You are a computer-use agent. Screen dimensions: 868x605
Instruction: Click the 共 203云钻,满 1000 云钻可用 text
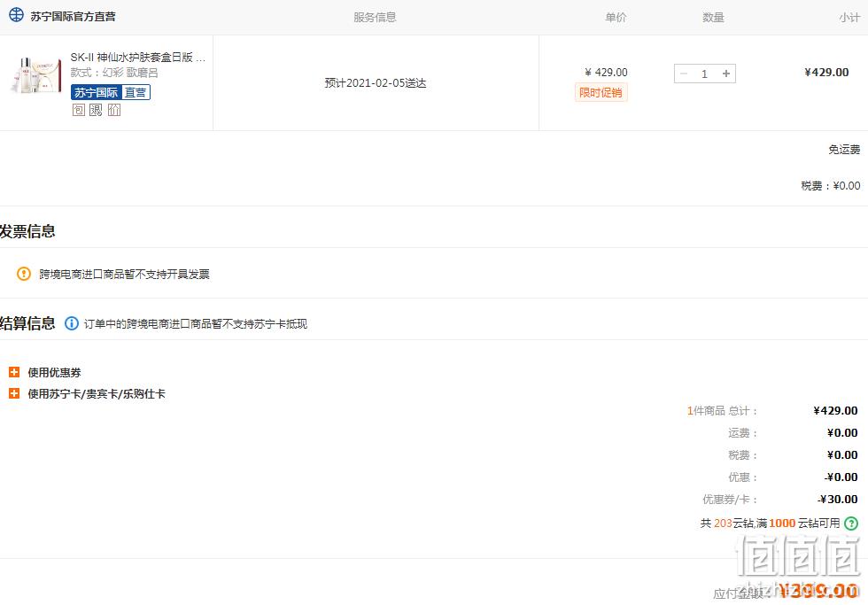click(770, 524)
